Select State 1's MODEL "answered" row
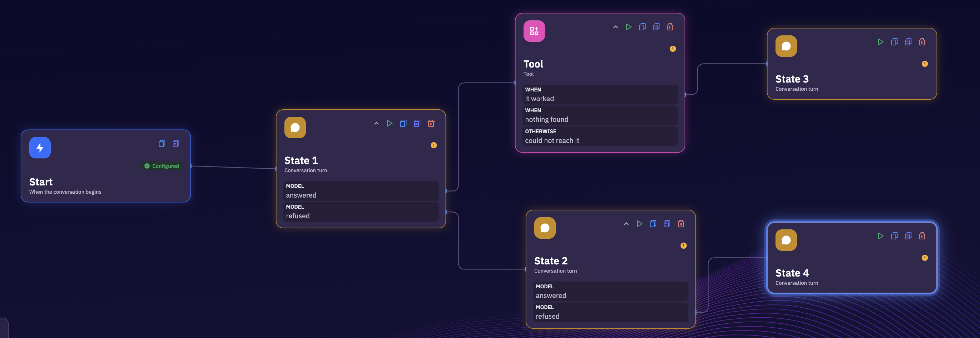The height and width of the screenshot is (338, 980). pos(361,191)
